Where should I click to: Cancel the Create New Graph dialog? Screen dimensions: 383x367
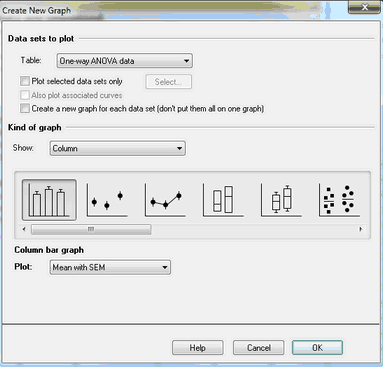coord(259,348)
